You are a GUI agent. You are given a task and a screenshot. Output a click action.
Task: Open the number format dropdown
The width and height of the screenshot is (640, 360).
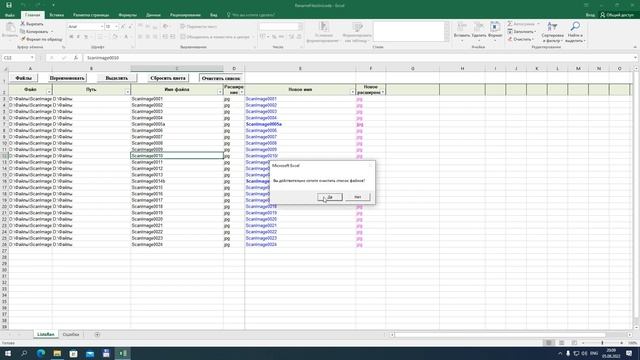click(x=300, y=27)
